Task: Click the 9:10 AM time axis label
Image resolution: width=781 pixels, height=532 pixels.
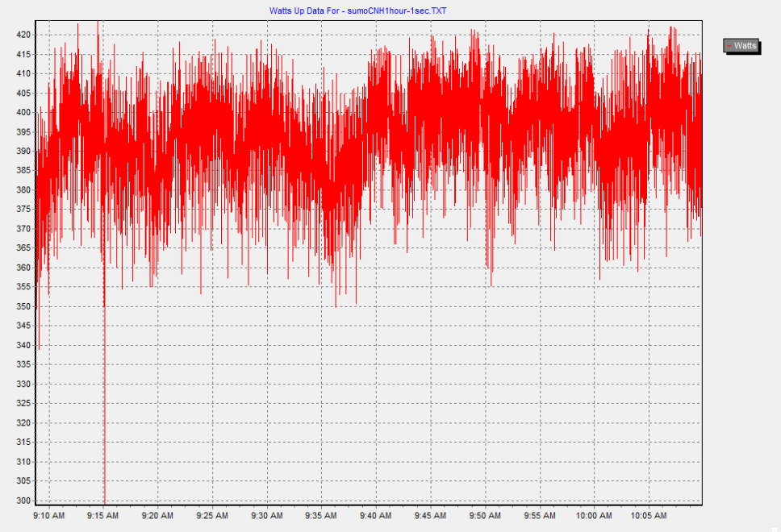Action: click(48, 516)
